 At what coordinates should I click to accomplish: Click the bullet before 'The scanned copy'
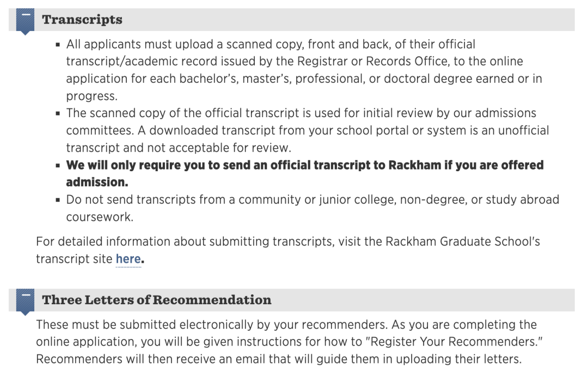point(58,113)
